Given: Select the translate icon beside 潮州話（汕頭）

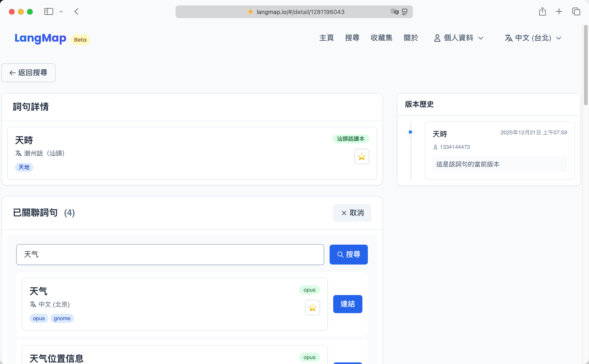Looking at the screenshot, I should click(19, 153).
